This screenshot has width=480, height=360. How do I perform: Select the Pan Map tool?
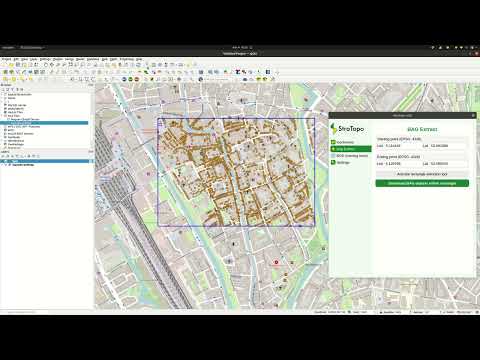point(46,65)
